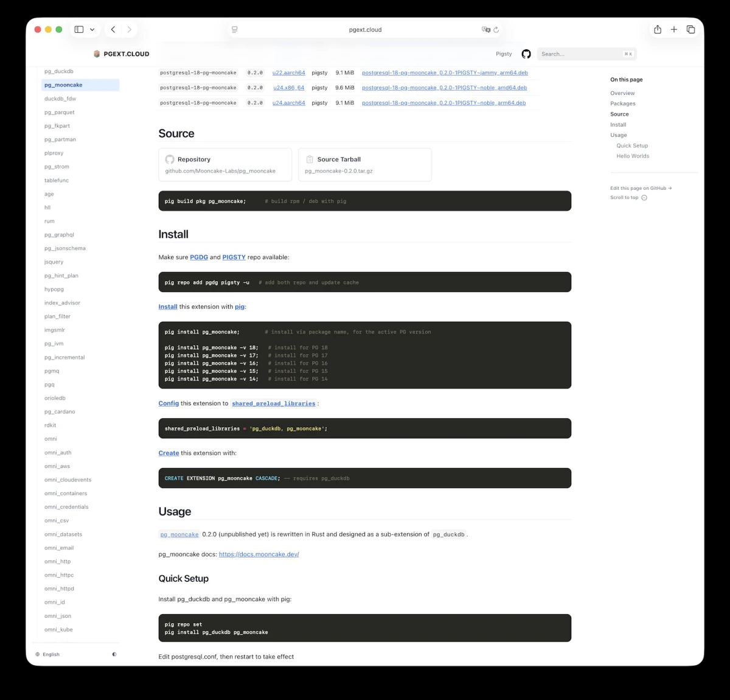Go forward with the browser forward arrow
This screenshot has width=730, height=700.
pyautogui.click(x=130, y=29)
